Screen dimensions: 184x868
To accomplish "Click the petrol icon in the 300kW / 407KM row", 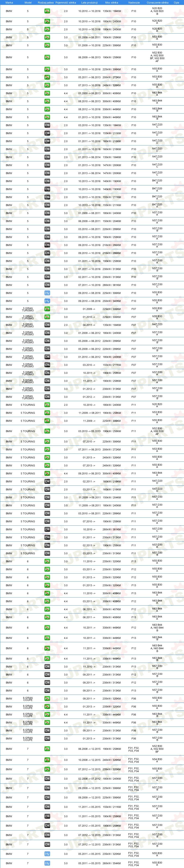I will (47, 609).
